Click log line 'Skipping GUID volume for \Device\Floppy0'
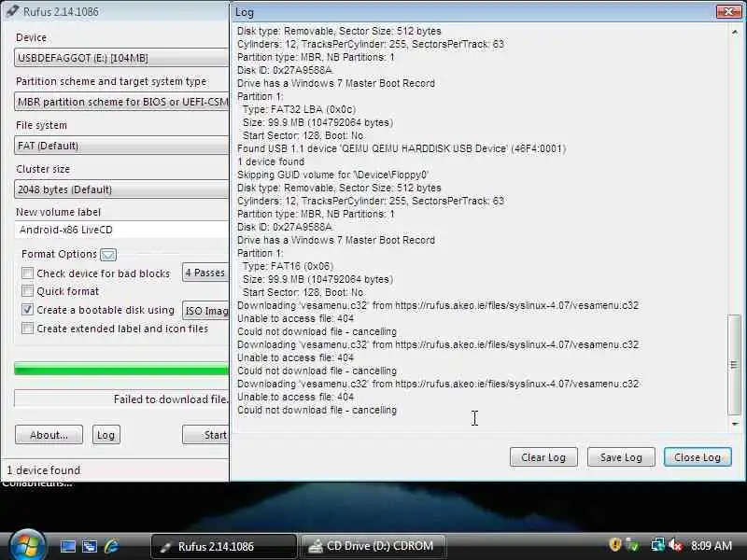Image resolution: width=747 pixels, height=560 pixels. [332, 175]
